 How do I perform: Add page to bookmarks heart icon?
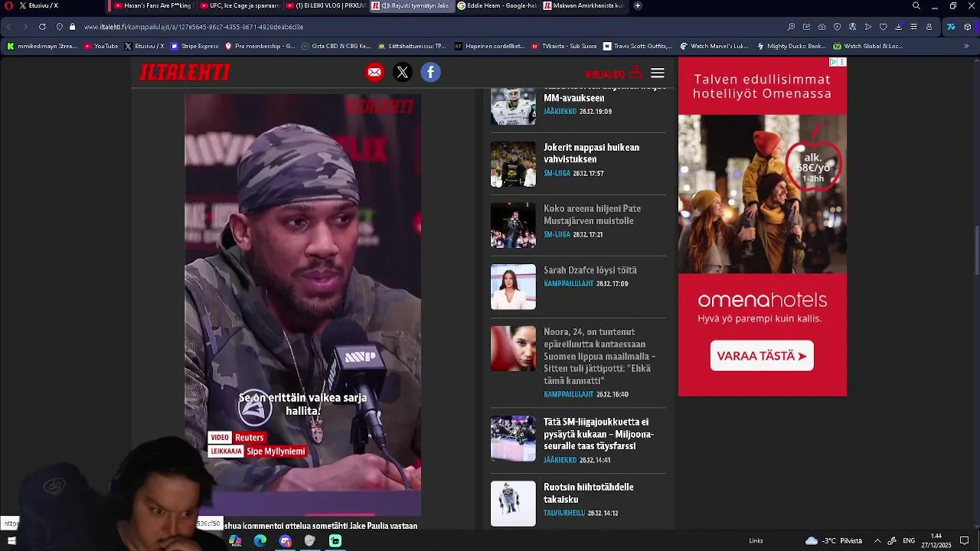(x=883, y=27)
